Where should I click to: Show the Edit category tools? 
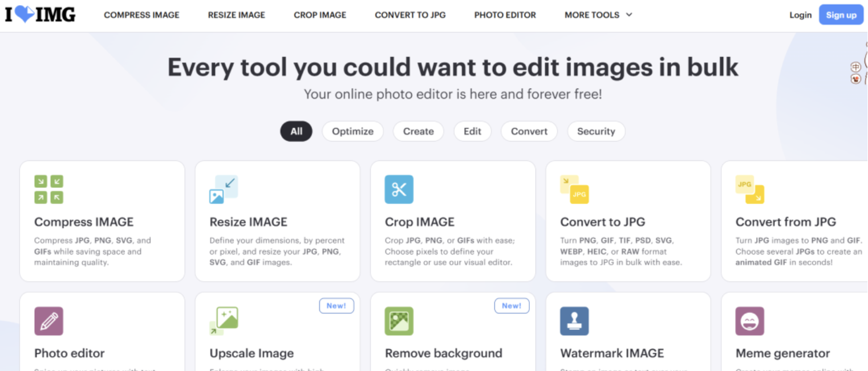point(472,131)
